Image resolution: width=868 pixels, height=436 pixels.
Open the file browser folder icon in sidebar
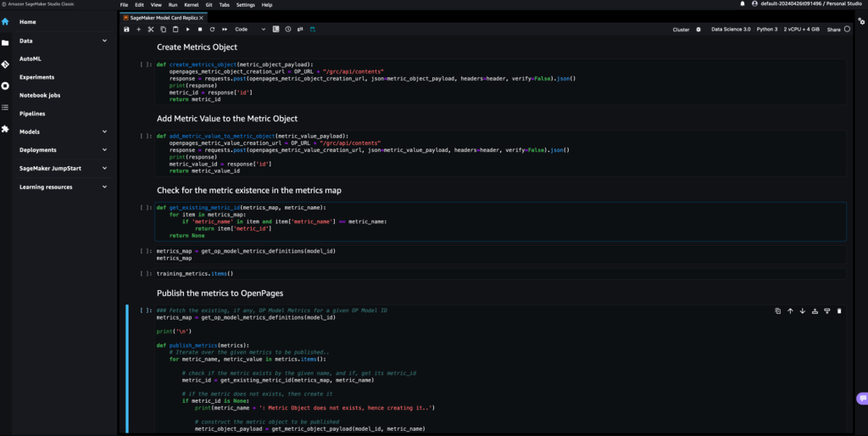click(5, 42)
